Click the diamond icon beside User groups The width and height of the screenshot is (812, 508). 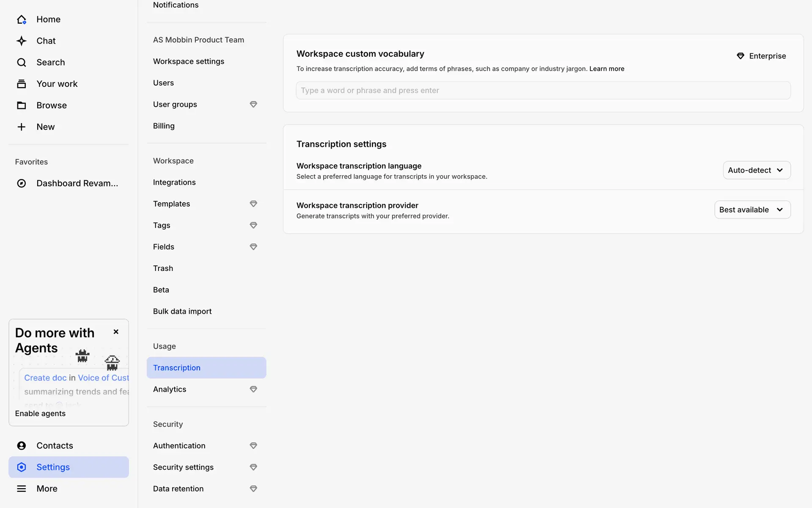point(253,105)
